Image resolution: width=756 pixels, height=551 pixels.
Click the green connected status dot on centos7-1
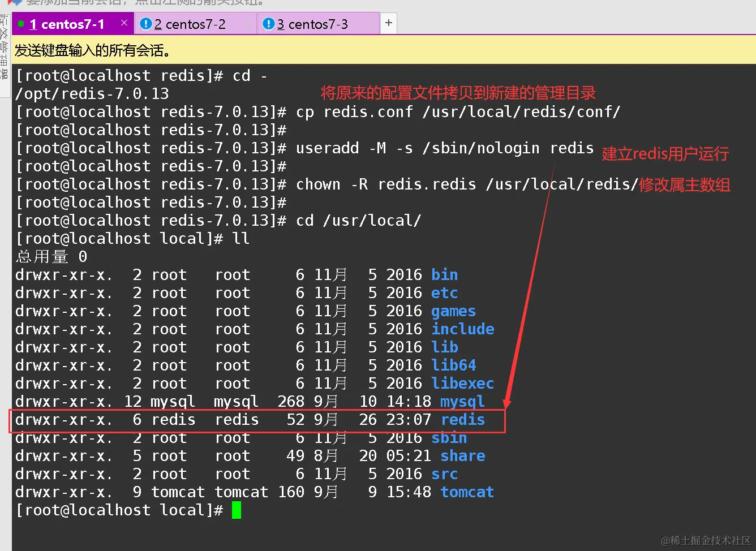[x=21, y=24]
